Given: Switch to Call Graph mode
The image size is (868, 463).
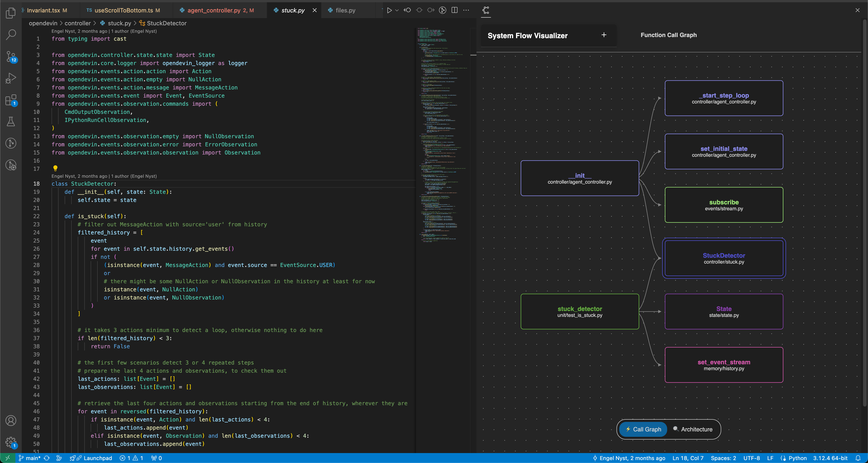Looking at the screenshot, I should [643, 429].
